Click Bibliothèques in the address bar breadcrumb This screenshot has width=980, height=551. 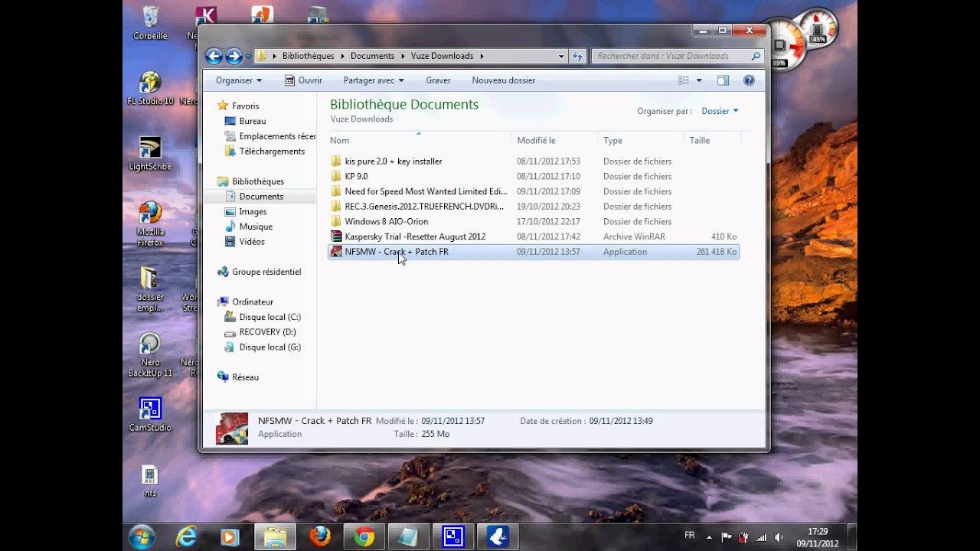pos(308,56)
